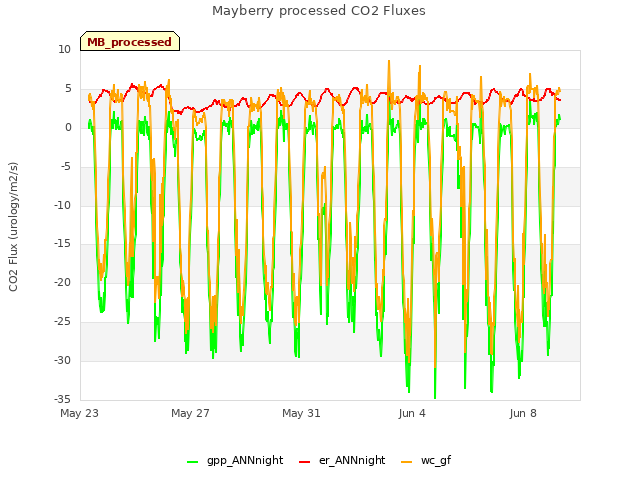This screenshot has width=640, height=480.
Task: Click the green gpp_ANNnight legend swatch
Action: click(x=192, y=462)
